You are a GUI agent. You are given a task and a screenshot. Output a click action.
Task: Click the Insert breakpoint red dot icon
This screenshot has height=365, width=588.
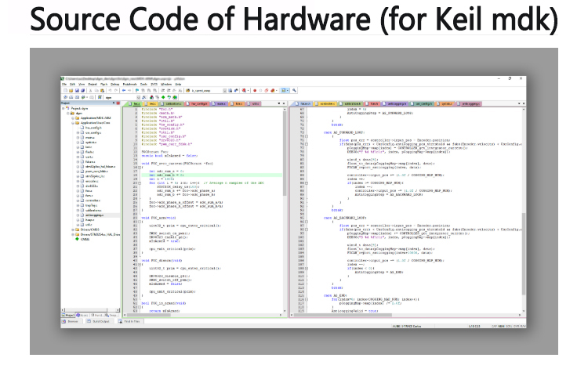(255, 91)
